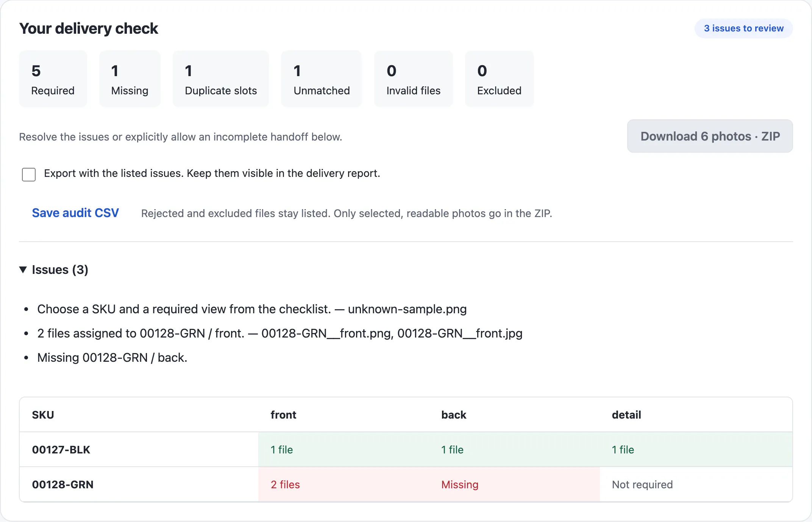The image size is (812, 522).
Task: Collapse the Issues (3) disclosure triangle
Action: (23, 270)
